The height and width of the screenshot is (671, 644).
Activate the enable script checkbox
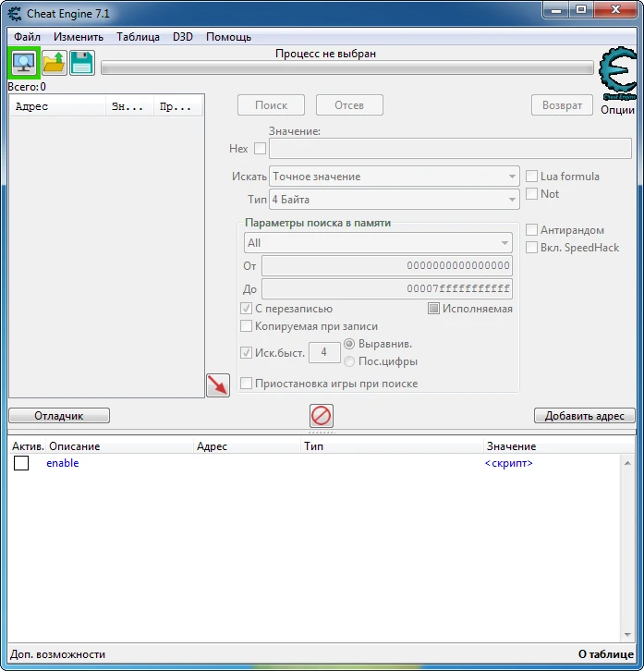(x=21, y=463)
